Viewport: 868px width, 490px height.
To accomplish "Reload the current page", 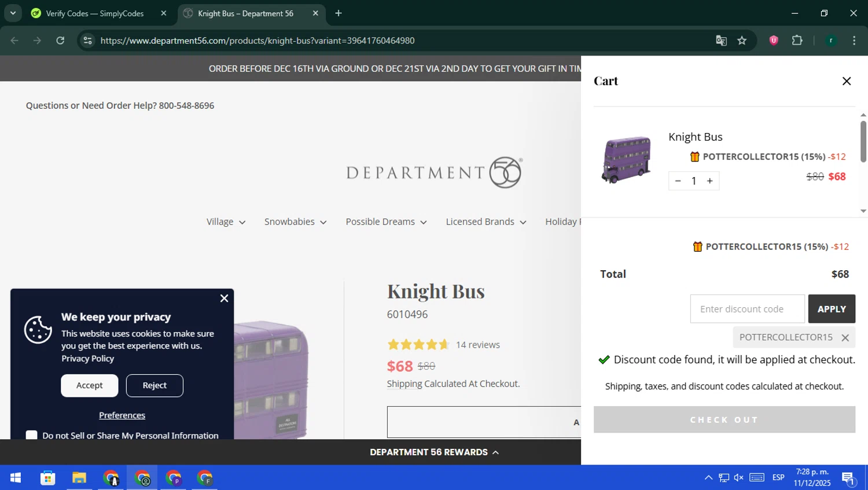I will [x=60, y=40].
